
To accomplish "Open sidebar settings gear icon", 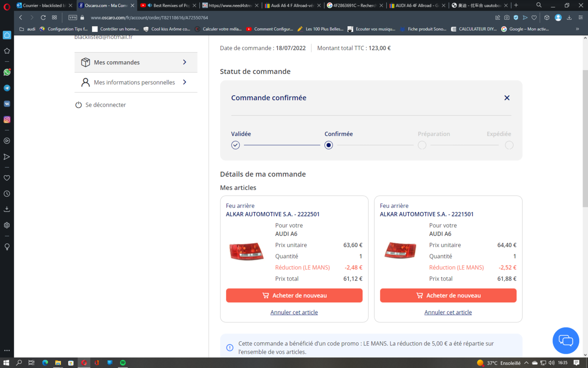I will (7, 225).
